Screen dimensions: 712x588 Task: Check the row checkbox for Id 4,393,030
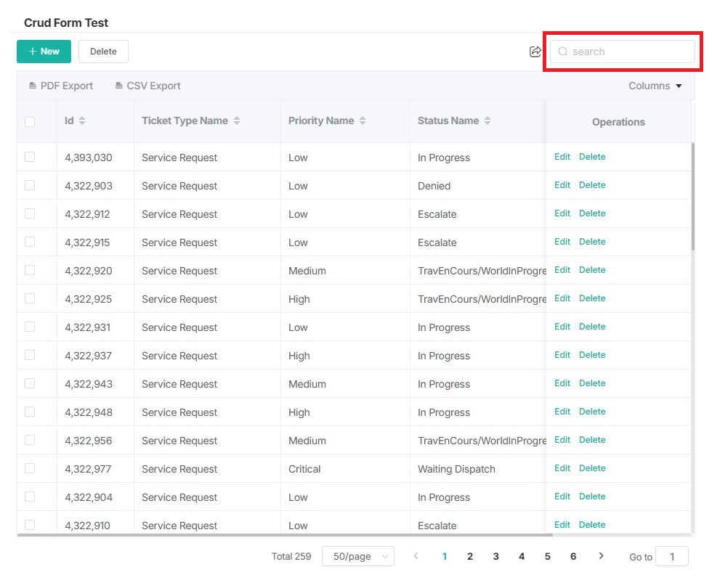tap(30, 157)
